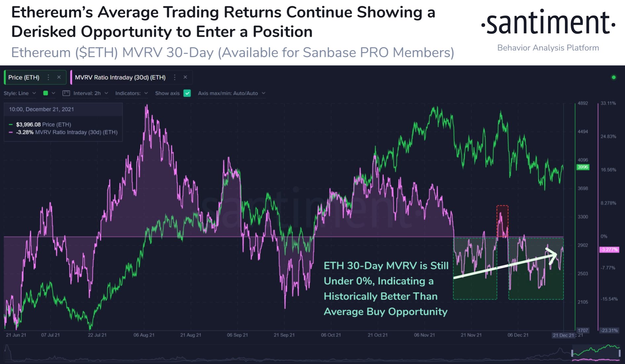
Task: Open the MVRV Ratio Intraday three-dot menu
Action: click(x=175, y=77)
